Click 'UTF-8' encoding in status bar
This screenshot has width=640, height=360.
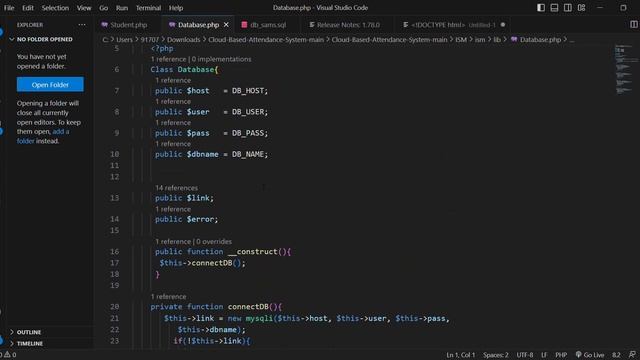pos(524,355)
